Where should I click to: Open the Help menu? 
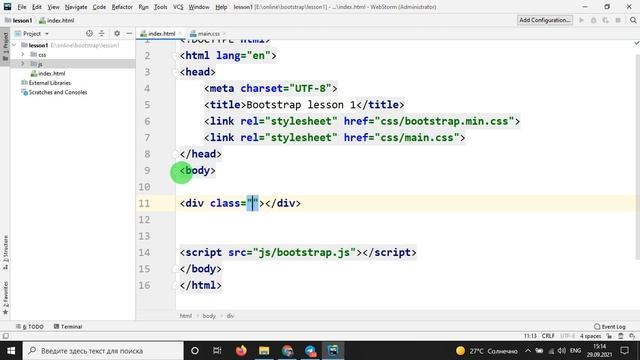[x=221, y=7]
